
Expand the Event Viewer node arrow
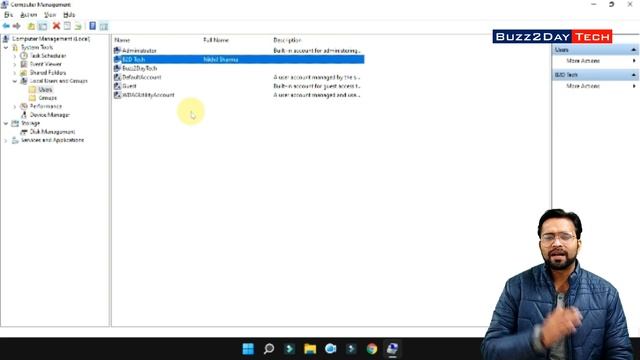click(15, 64)
